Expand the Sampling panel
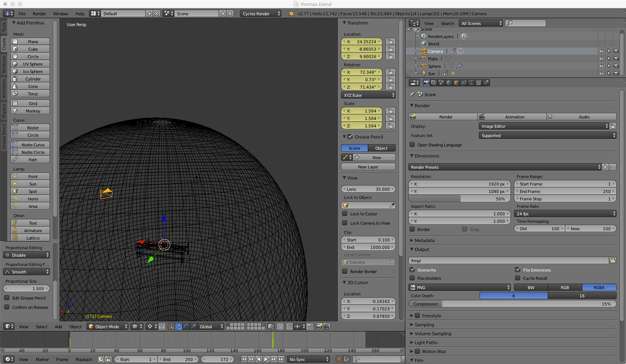The height and width of the screenshot is (364, 626). pos(424,325)
